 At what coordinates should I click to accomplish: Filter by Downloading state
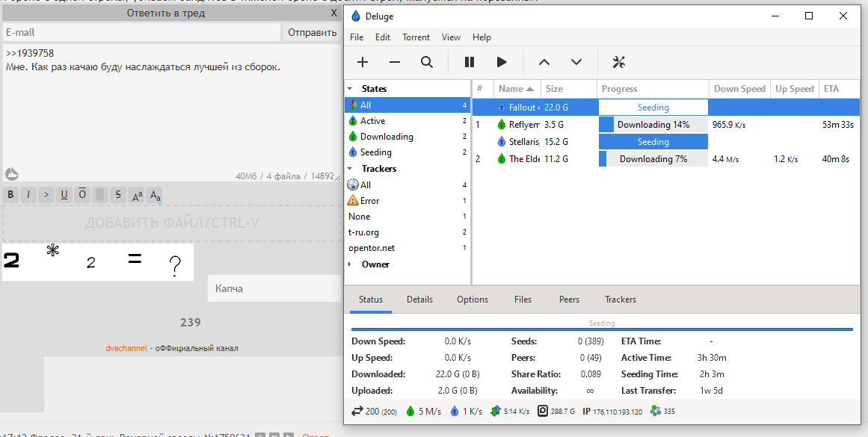tap(407, 137)
